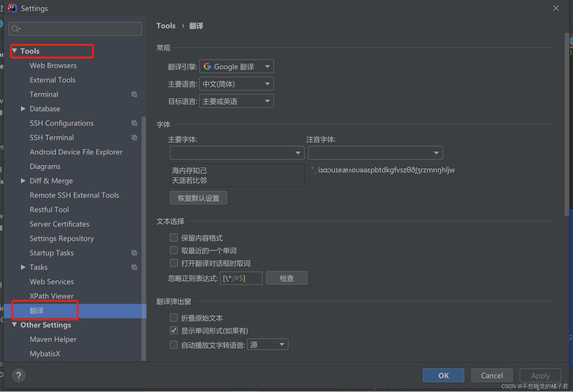
Task: Click project-level icon beside Startup Tasks
Action: pos(134,253)
